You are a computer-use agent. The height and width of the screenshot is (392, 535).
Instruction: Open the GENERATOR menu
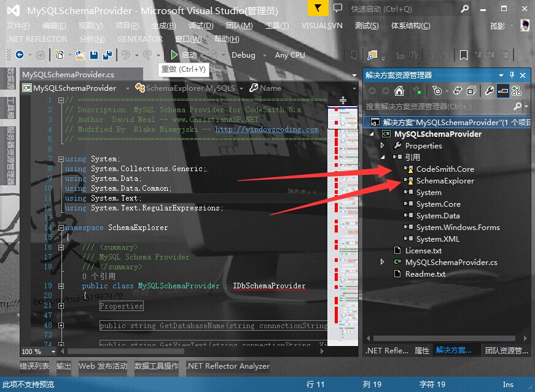pyautogui.click(x=140, y=39)
